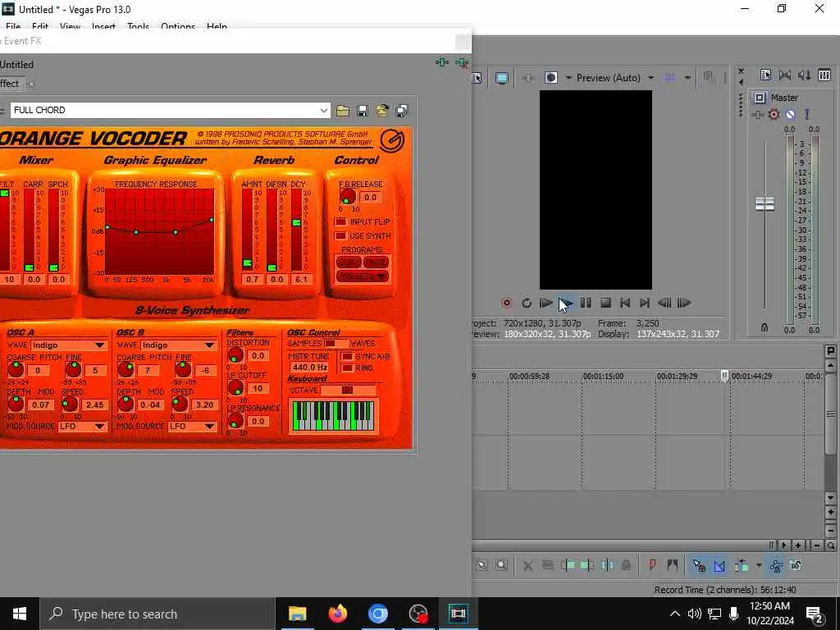Click the MSTR TUNE 440.0 Hz field
Image resolution: width=840 pixels, height=630 pixels.
(x=309, y=367)
